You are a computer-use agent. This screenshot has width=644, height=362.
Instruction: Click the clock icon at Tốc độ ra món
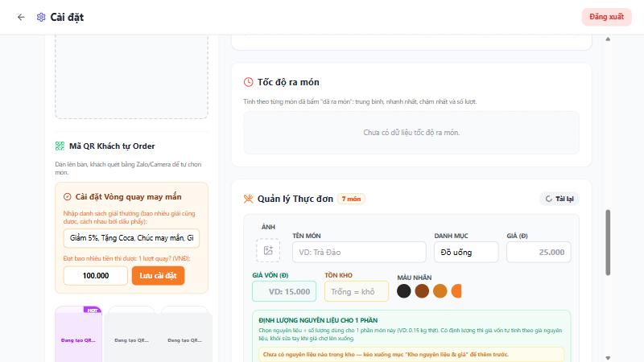tap(248, 82)
